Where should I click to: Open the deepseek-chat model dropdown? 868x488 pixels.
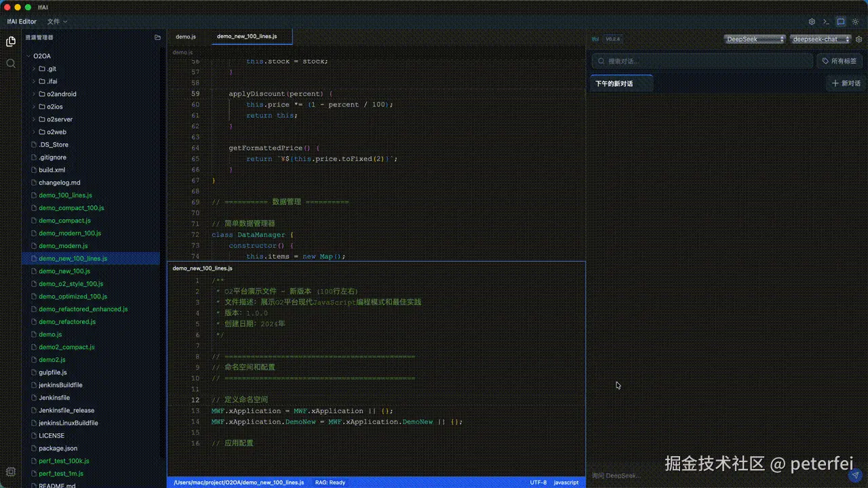819,39
